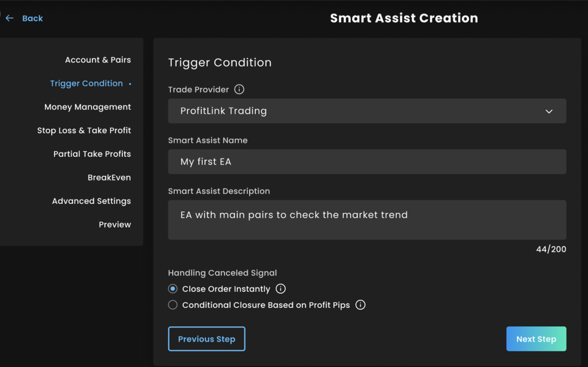Open Advanced Settings section
The height and width of the screenshot is (367, 588).
[x=91, y=201]
